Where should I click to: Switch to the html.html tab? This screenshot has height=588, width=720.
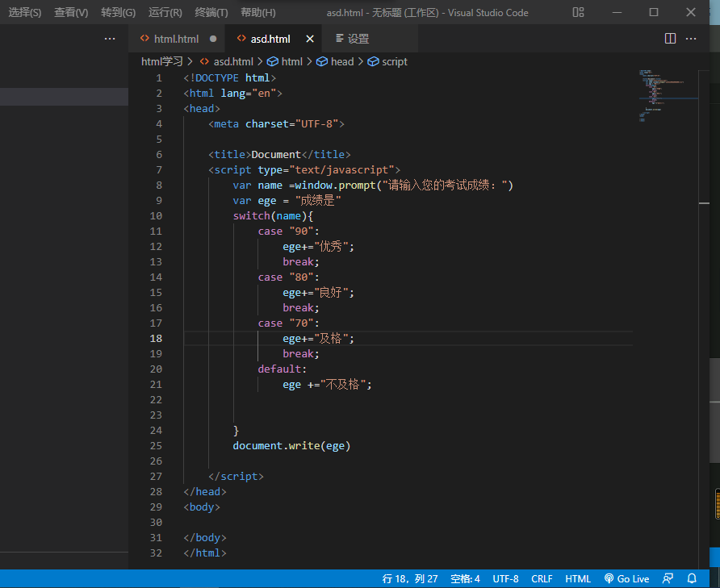click(177, 39)
